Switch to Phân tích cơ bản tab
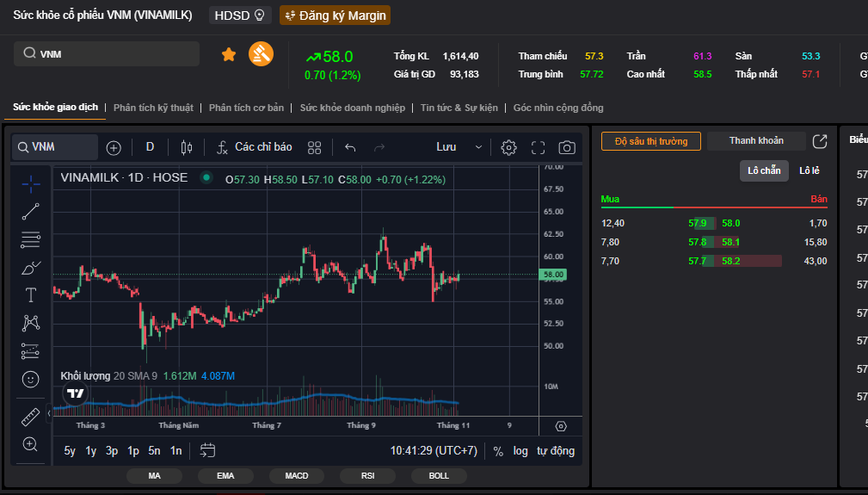The height and width of the screenshot is (495, 868). point(246,108)
